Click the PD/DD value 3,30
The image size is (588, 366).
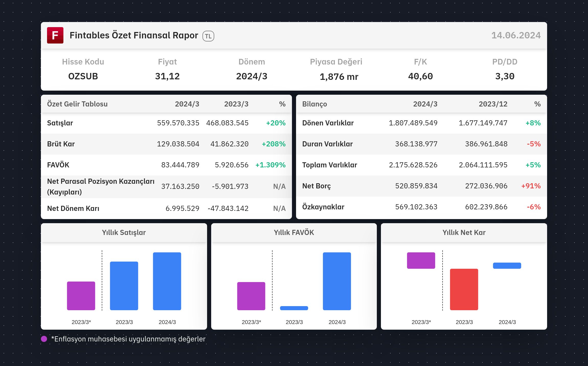tap(505, 76)
